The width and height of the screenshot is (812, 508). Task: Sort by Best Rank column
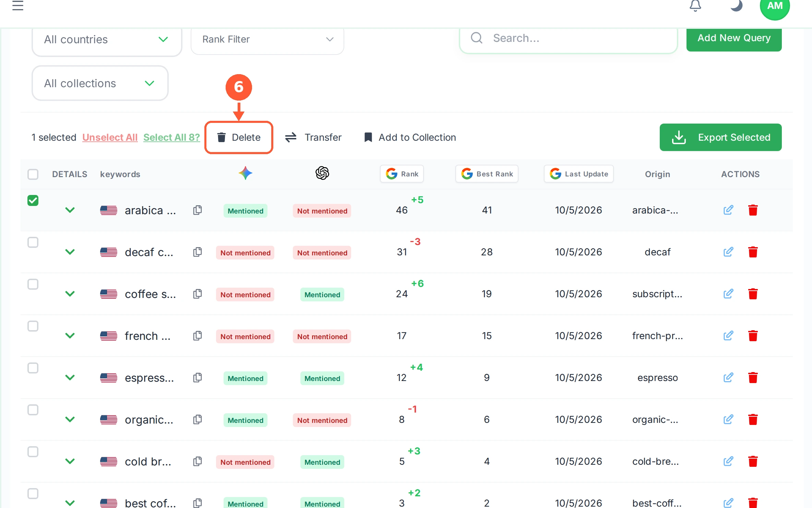point(487,174)
